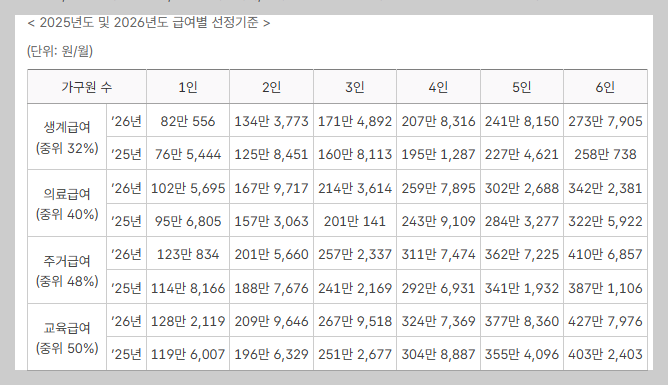Click the cell '201만 5,660'
The height and width of the screenshot is (385, 668).
(271, 254)
